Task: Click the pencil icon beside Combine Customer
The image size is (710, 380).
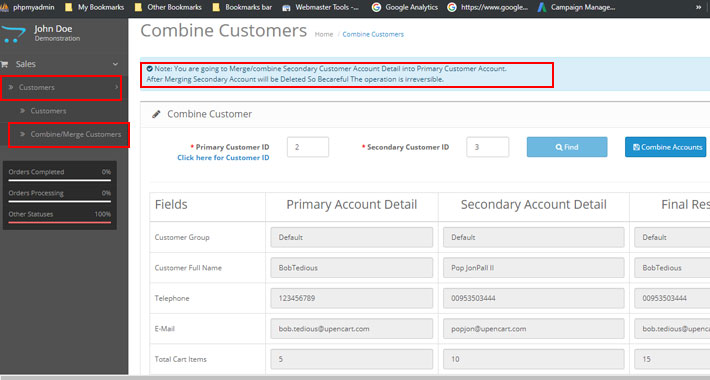Action: [x=156, y=114]
